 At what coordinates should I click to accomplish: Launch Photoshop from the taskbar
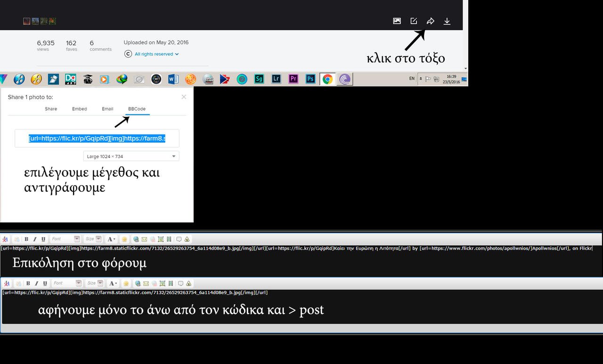[x=310, y=79]
